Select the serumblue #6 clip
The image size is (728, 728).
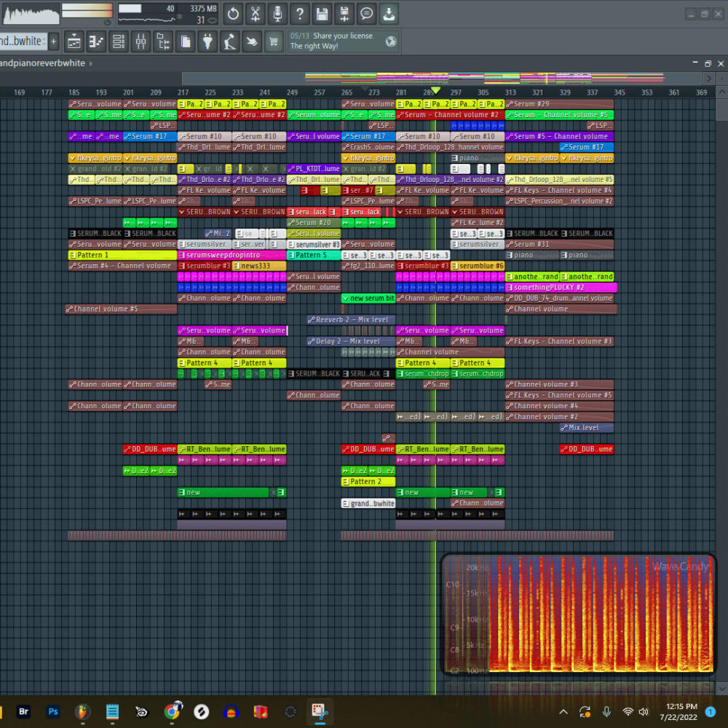(478, 266)
